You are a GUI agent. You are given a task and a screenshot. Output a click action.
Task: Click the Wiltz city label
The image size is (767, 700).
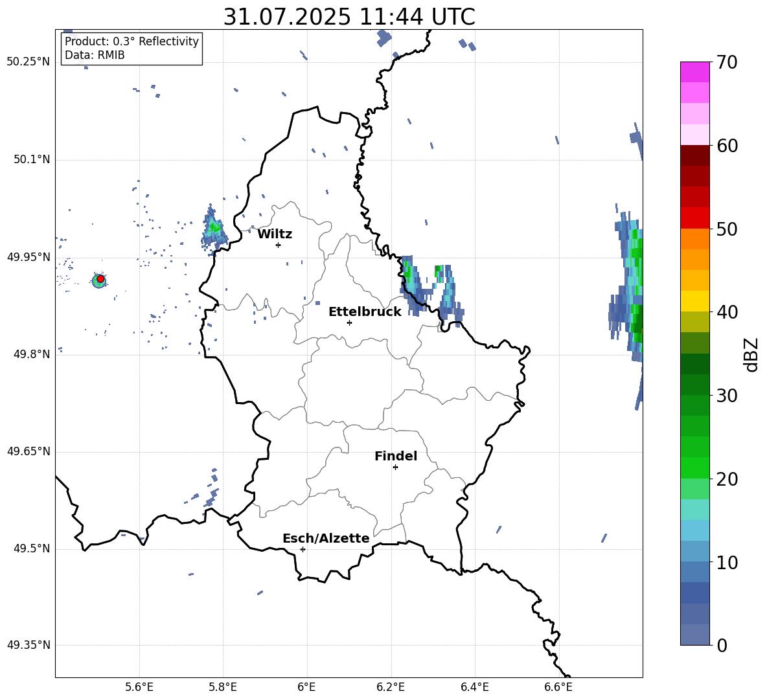[275, 234]
